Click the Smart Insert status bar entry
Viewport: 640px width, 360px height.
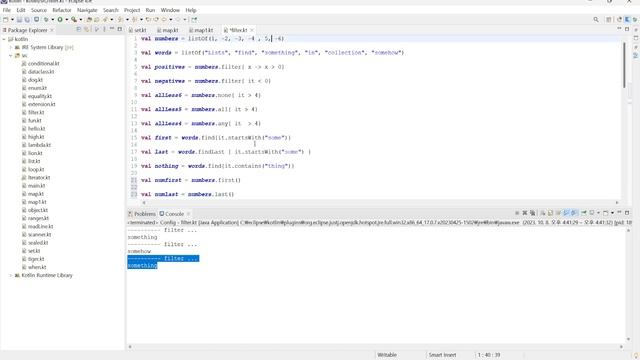[x=442, y=355]
